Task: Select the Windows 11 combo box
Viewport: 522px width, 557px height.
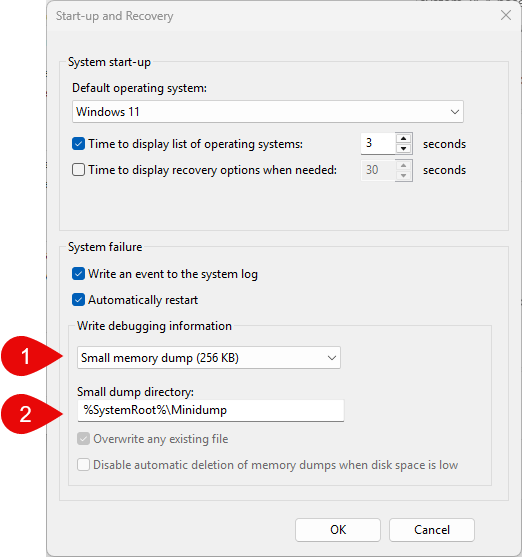Action: point(268,112)
